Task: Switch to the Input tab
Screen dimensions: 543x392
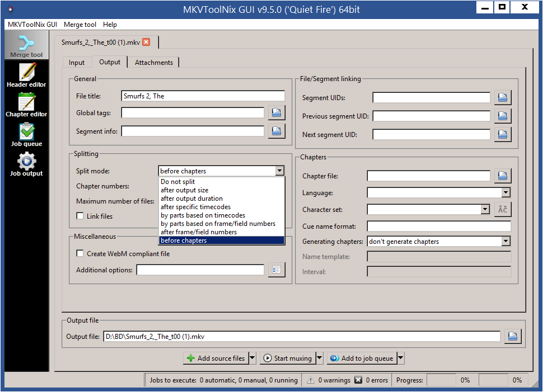Action: pos(77,63)
